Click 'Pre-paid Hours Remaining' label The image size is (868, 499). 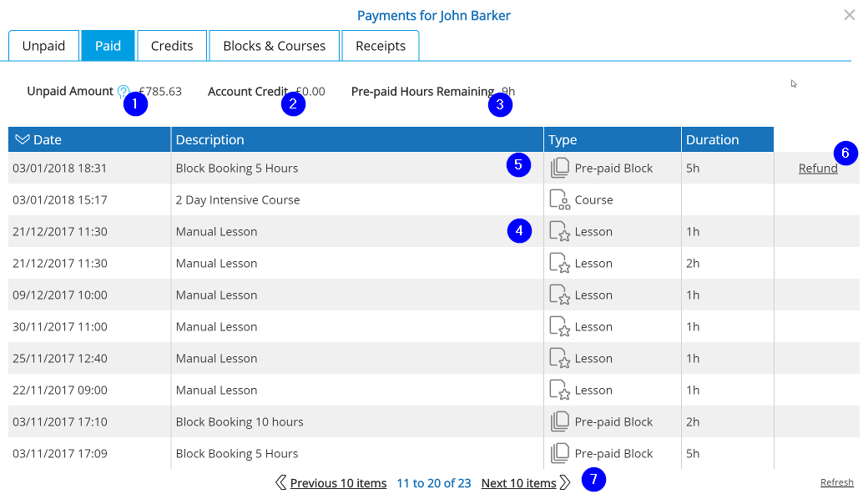422,91
